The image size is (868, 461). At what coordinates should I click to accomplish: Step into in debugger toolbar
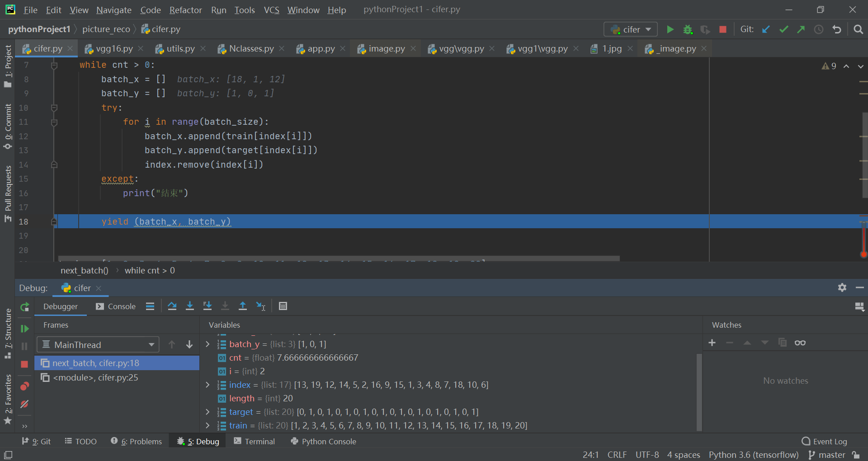coord(190,306)
